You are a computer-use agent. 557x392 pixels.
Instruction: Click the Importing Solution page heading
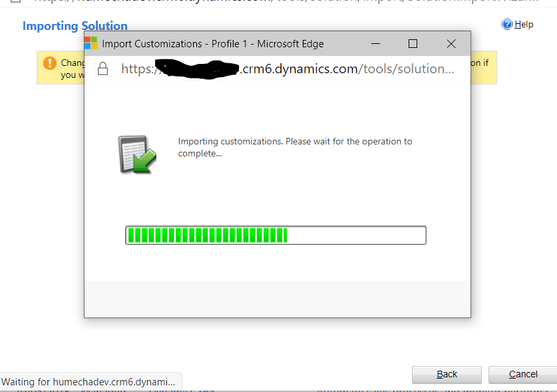pos(75,26)
